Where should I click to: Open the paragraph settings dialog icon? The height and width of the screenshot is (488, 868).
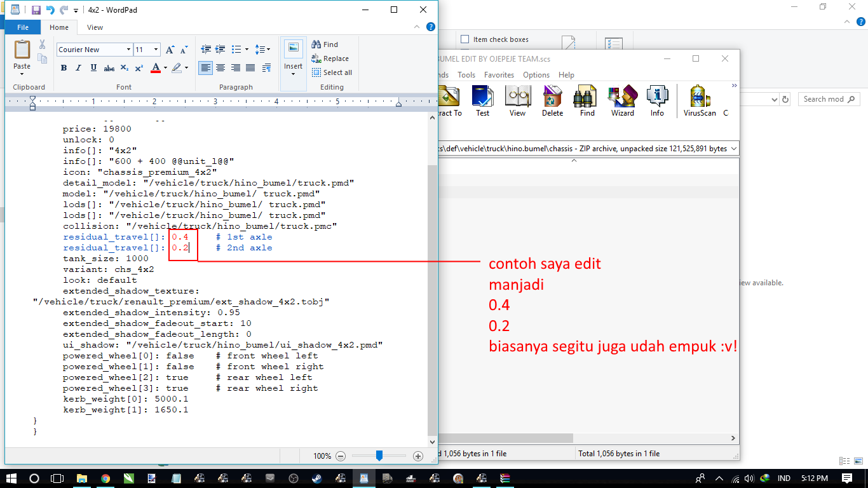266,68
